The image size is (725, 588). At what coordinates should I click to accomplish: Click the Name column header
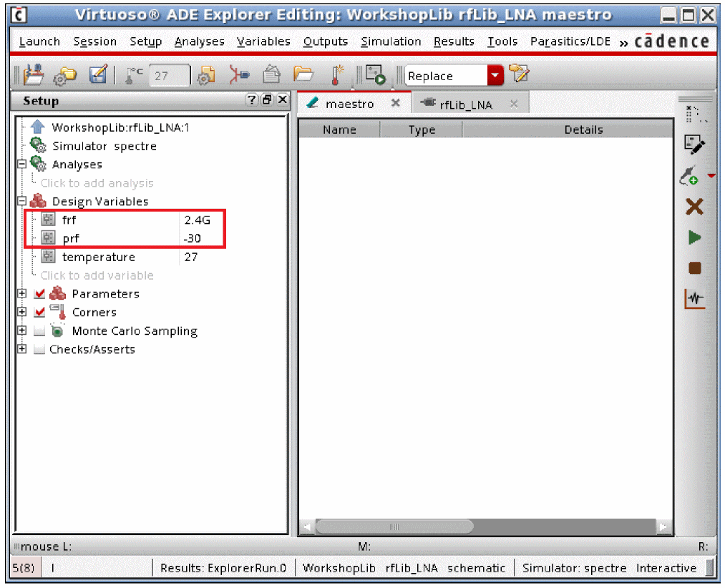339,129
